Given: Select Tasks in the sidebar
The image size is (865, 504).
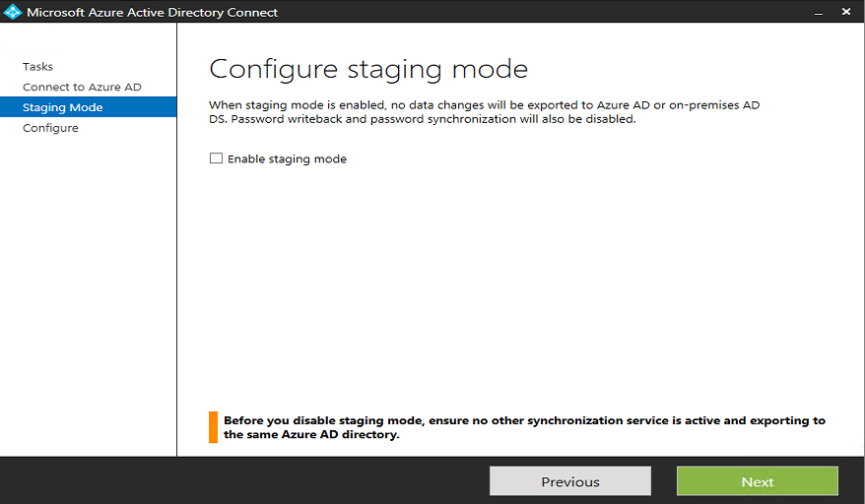Looking at the screenshot, I should [37, 67].
